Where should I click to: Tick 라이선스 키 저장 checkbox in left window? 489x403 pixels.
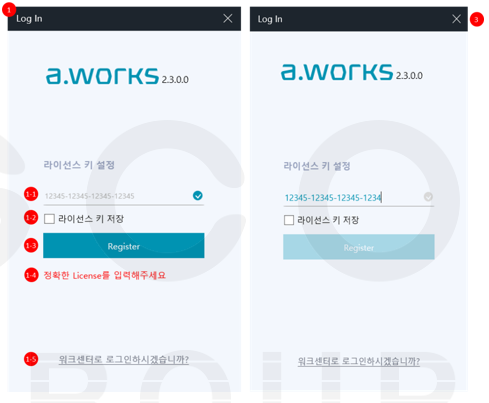click(x=49, y=219)
